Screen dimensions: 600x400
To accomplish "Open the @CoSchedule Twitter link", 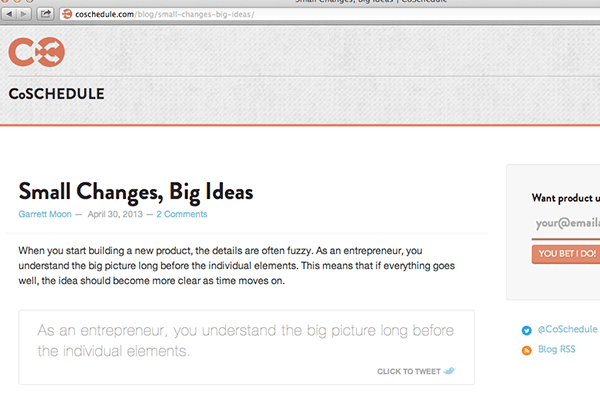I will [567, 329].
